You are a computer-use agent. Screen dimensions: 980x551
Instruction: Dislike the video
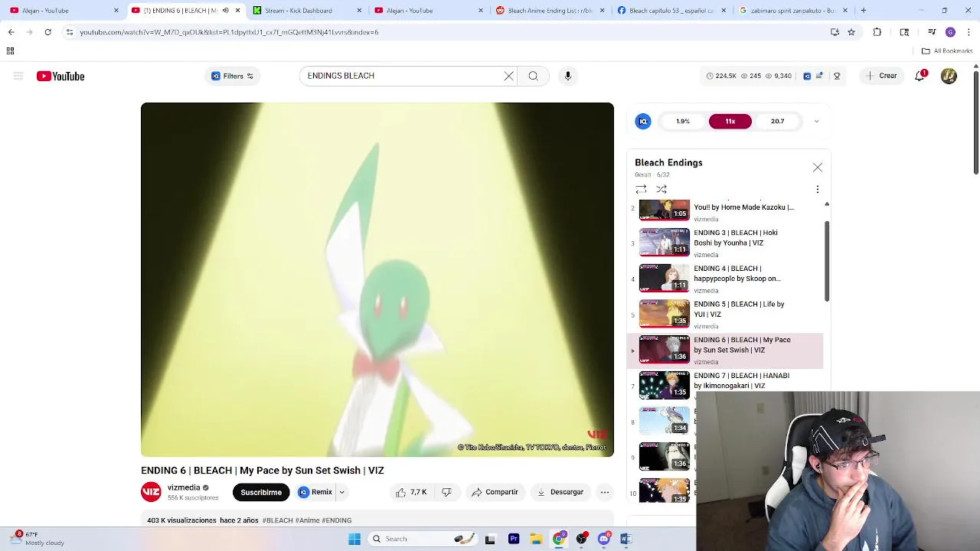click(x=446, y=492)
